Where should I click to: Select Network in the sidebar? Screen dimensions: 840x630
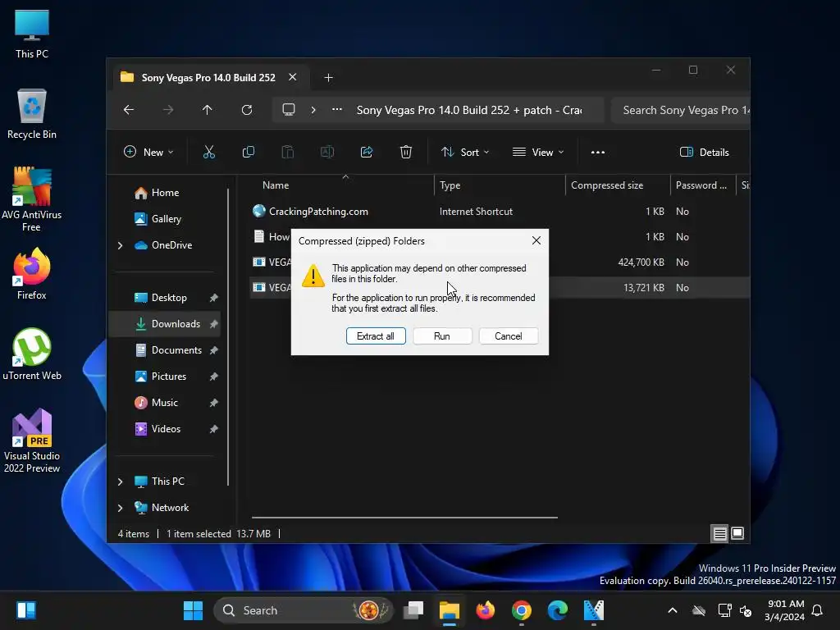[x=170, y=507]
